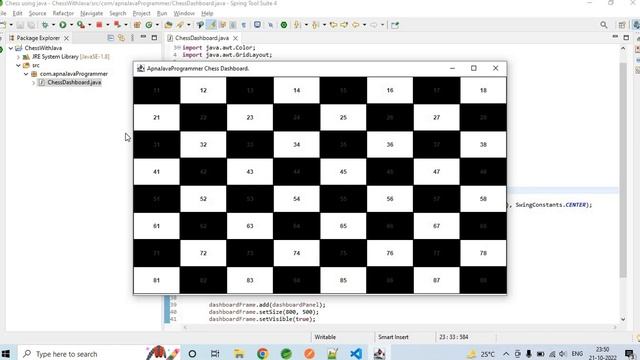The width and height of the screenshot is (640, 360).
Task: Click the Debug bug icon in toolbar
Action: click(45, 25)
